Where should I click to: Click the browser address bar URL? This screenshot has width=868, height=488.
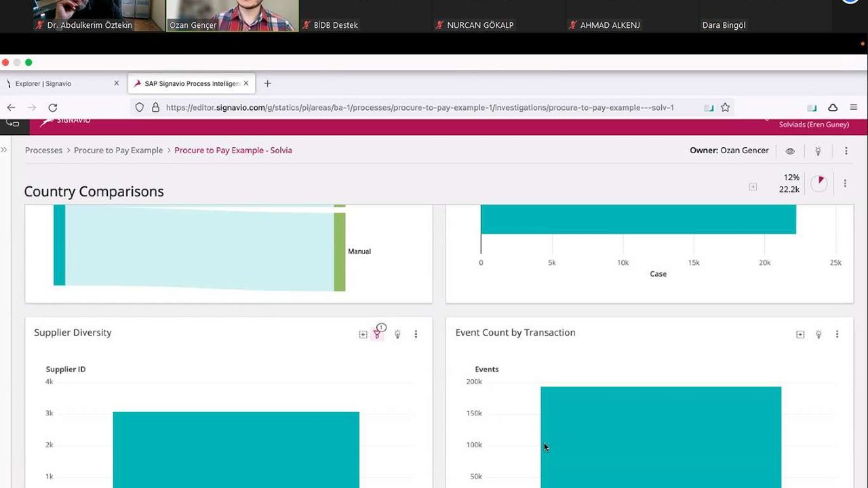coord(420,107)
